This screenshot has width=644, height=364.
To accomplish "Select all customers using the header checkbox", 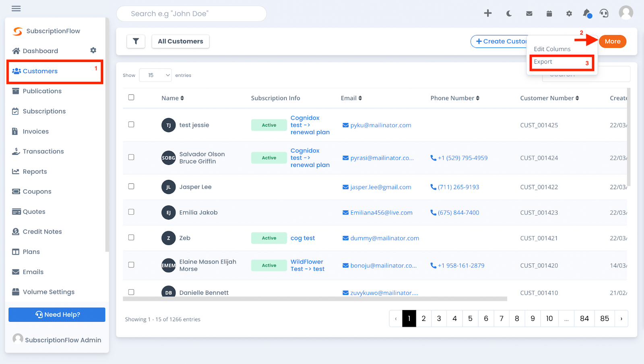I will click(x=131, y=97).
